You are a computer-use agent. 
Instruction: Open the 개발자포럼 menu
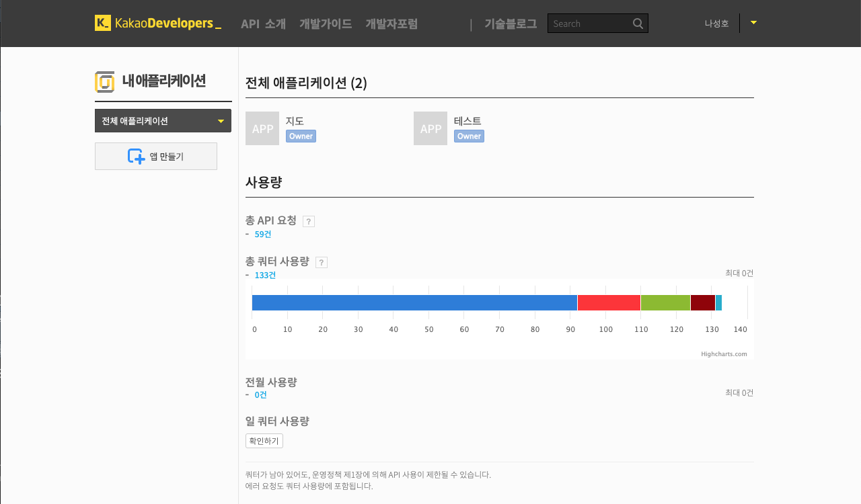pyautogui.click(x=391, y=24)
